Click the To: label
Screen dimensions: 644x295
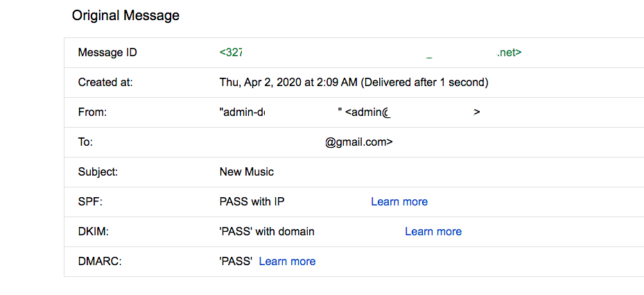pos(85,142)
